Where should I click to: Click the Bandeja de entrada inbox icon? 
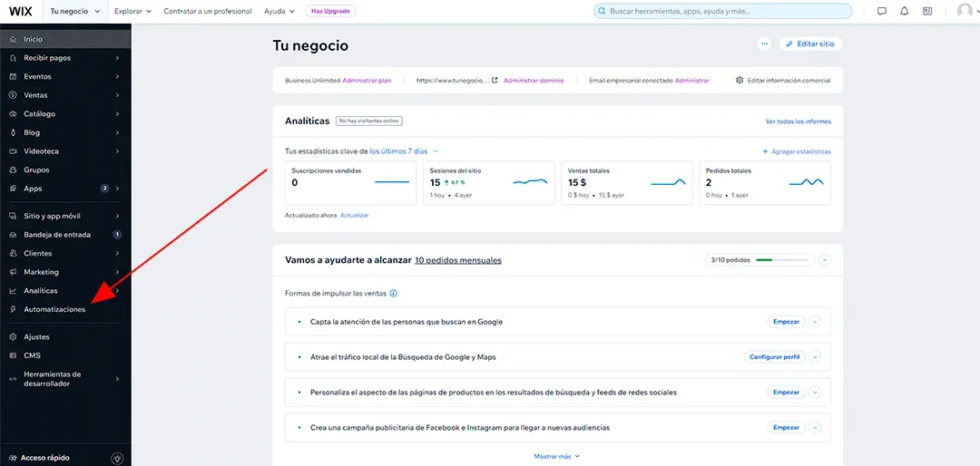click(13, 235)
